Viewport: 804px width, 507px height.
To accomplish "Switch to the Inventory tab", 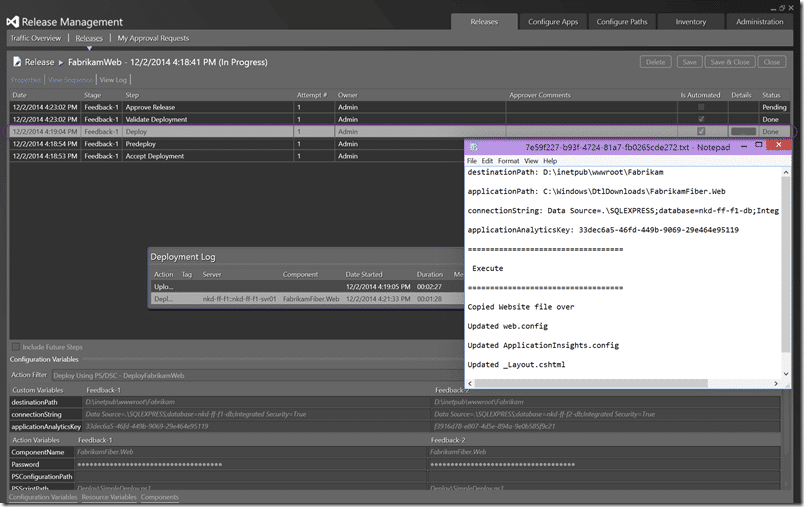I will point(691,22).
